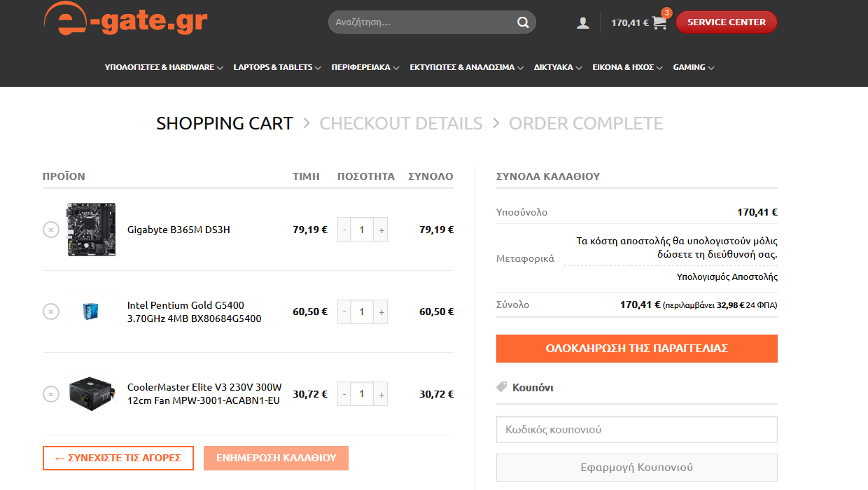Expand ΥΠΟΛΟΓΙΣΤΕΣ & HARDWARE menu
This screenshot has width=868, height=490.
164,67
